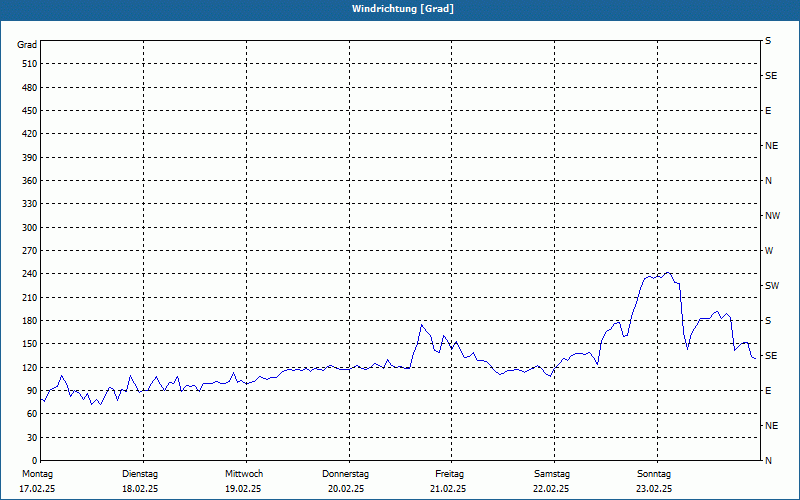Click the date "23.02.25"

coord(654,489)
